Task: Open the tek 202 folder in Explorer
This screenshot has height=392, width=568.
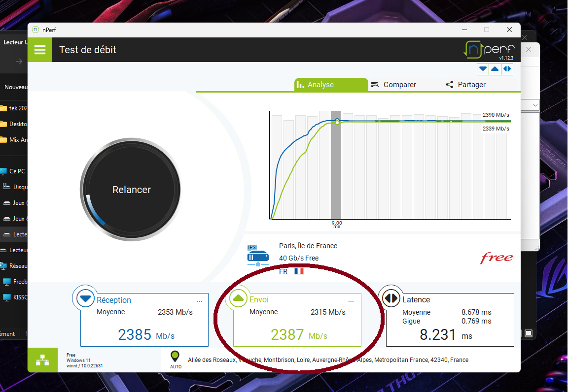Action: (14, 108)
